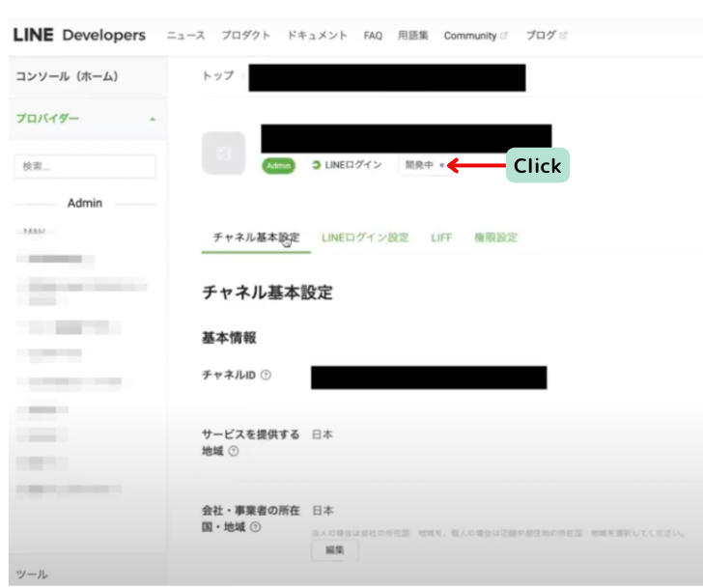
Task: Click the green Admin badge
Action: point(278,166)
